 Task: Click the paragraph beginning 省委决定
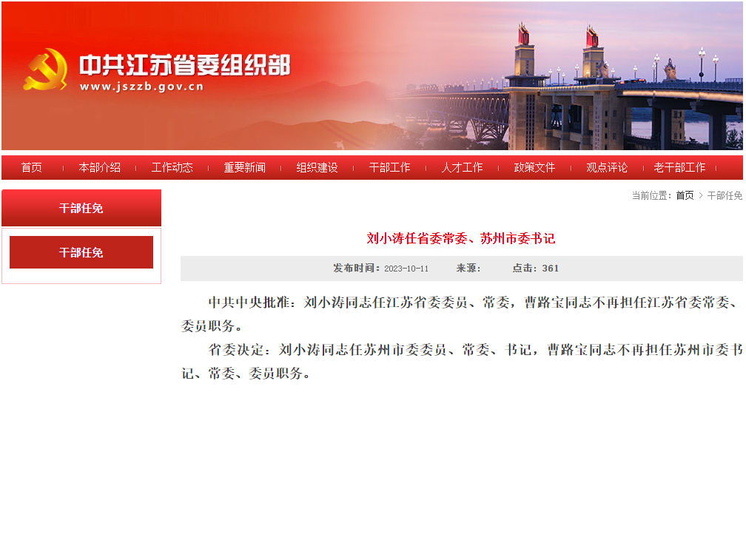[x=462, y=361]
